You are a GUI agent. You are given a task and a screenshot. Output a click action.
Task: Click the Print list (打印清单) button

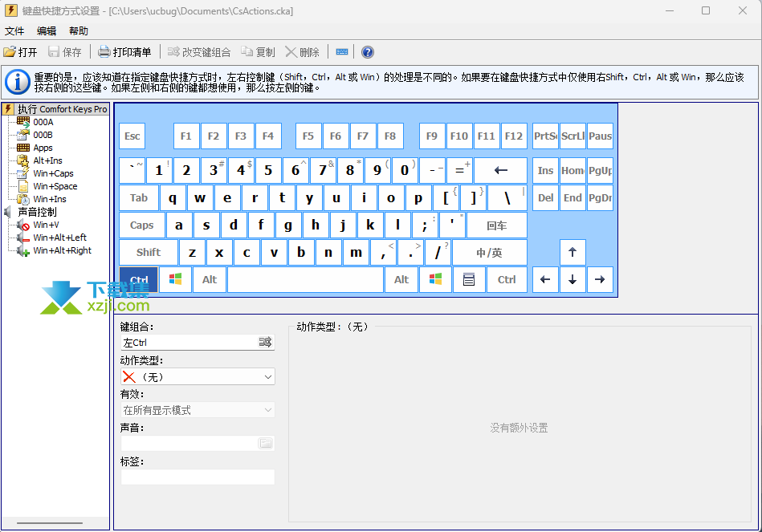[x=124, y=52]
